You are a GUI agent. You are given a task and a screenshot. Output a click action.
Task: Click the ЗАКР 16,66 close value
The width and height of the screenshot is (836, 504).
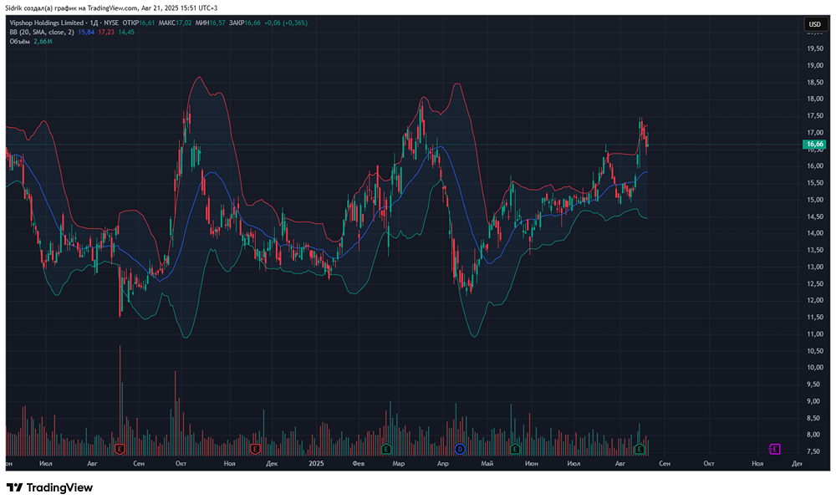(x=245, y=23)
